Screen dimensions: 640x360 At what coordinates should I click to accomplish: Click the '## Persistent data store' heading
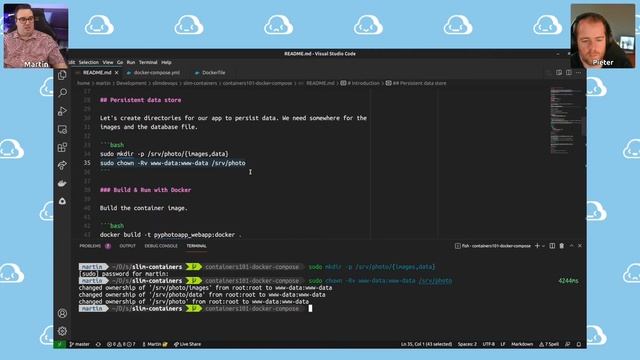click(x=140, y=100)
